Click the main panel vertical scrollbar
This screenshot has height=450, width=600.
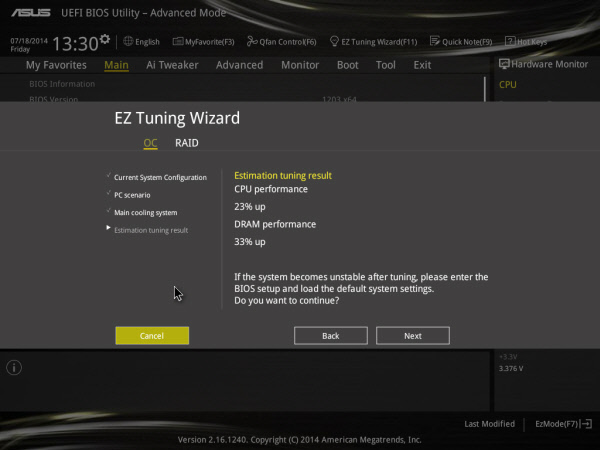click(x=485, y=89)
